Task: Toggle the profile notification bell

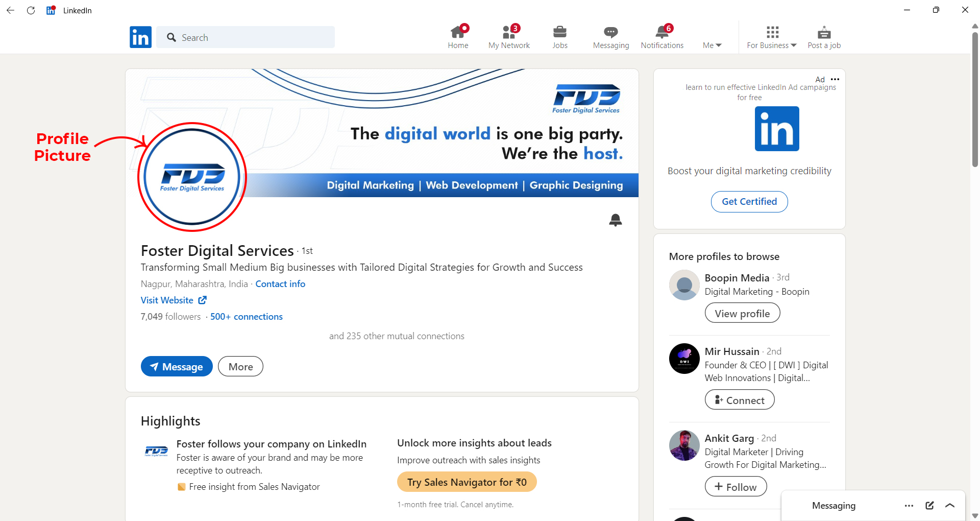Action: (616, 220)
